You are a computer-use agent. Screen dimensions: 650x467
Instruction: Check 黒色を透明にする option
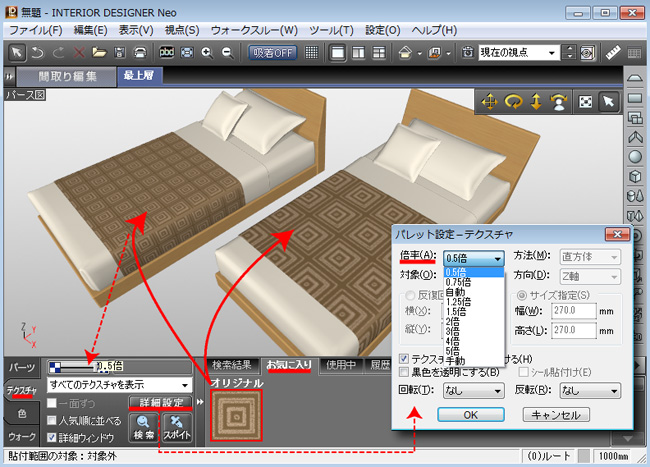click(404, 372)
